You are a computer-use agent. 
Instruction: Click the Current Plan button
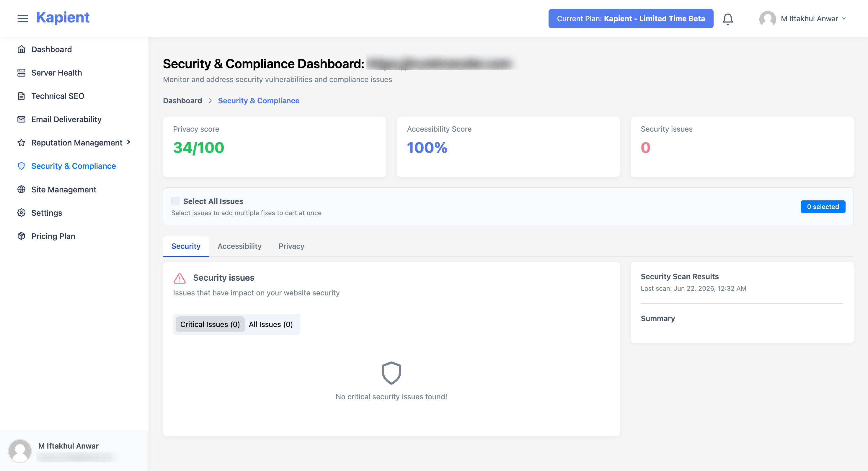pyautogui.click(x=630, y=19)
